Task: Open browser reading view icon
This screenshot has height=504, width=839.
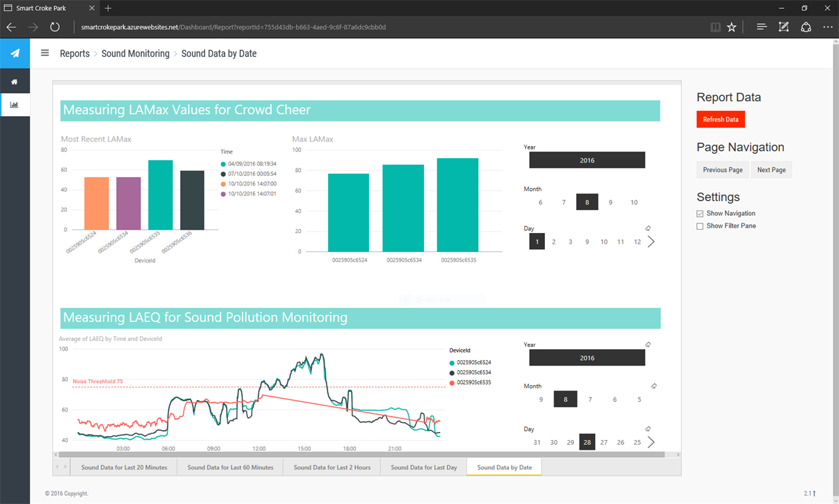Action: pyautogui.click(x=715, y=27)
